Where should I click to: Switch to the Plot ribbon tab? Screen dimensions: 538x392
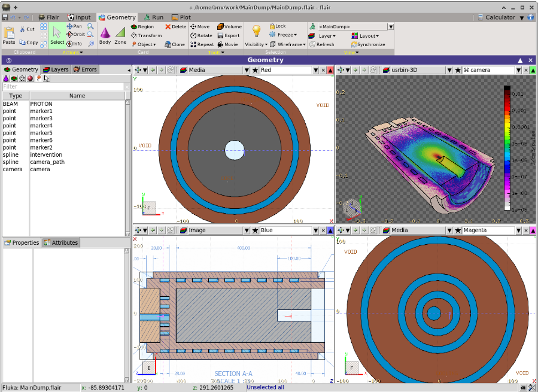point(181,17)
